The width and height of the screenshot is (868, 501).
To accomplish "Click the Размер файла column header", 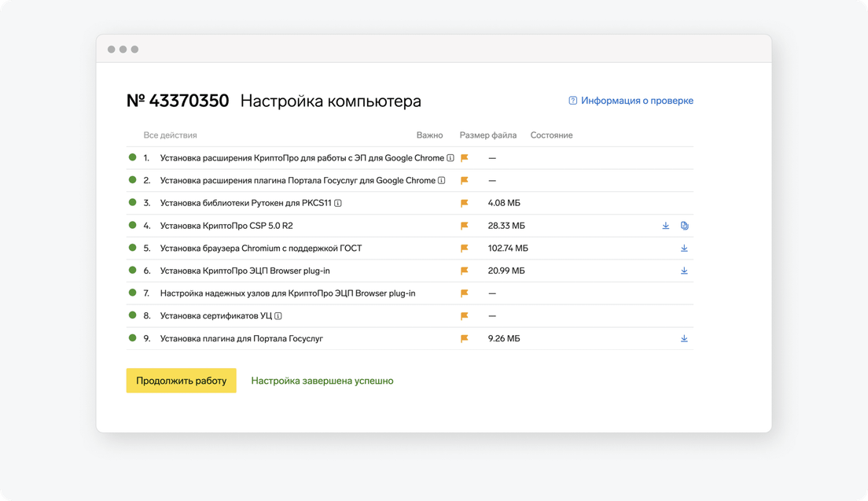I will point(488,135).
